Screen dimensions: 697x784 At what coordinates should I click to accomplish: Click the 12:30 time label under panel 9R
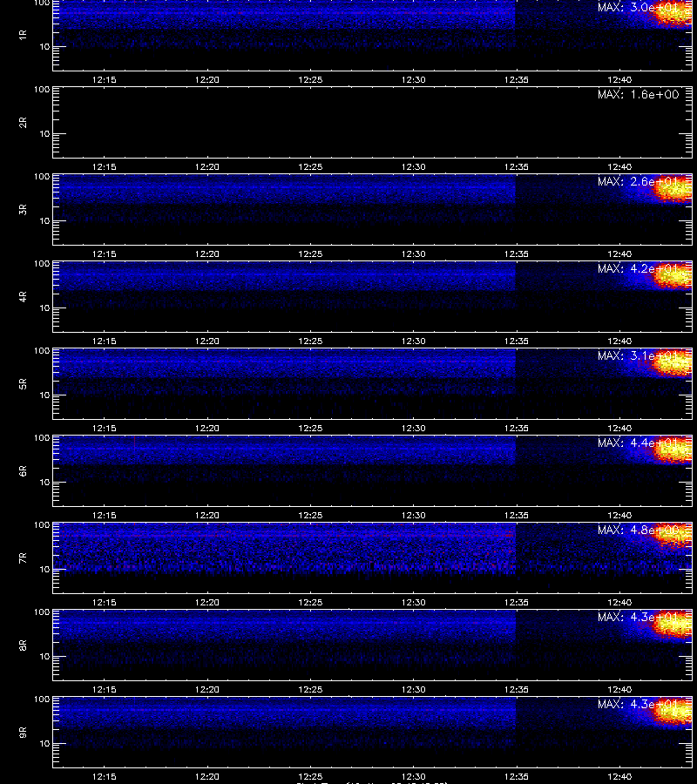point(414,776)
